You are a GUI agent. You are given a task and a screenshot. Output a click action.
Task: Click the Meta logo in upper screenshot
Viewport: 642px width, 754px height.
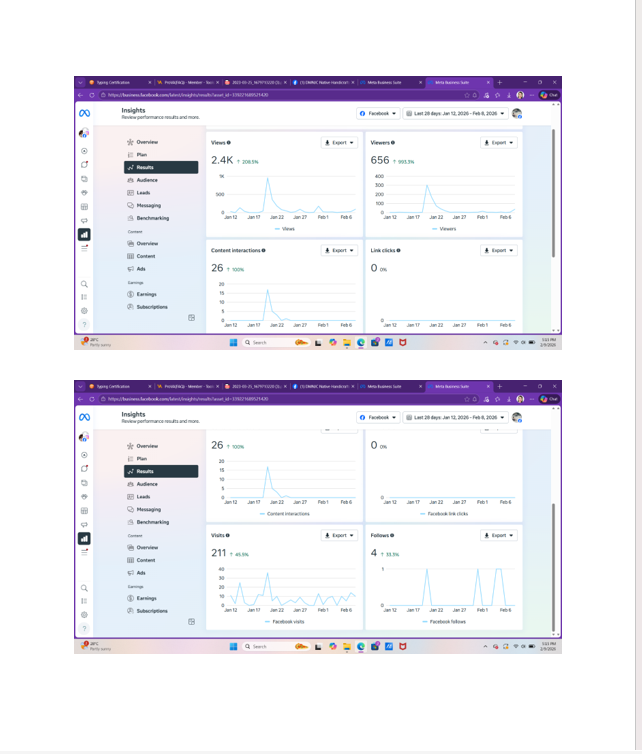pyautogui.click(x=85, y=113)
